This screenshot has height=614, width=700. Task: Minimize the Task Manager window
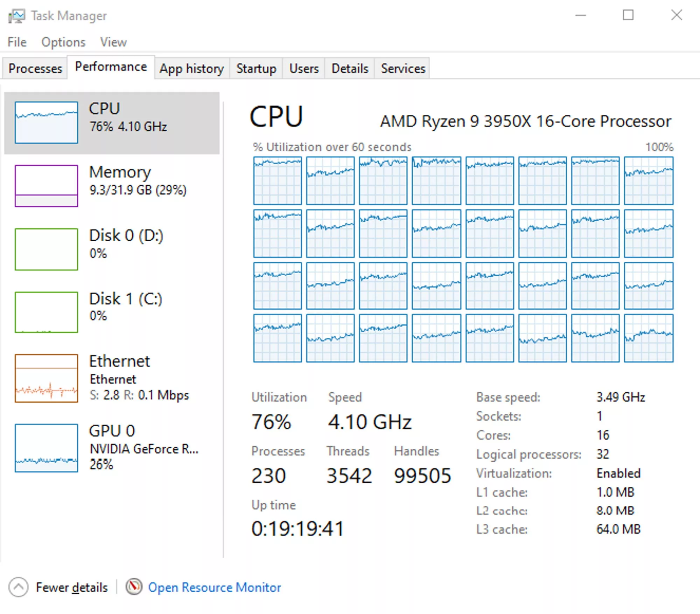[x=581, y=15]
